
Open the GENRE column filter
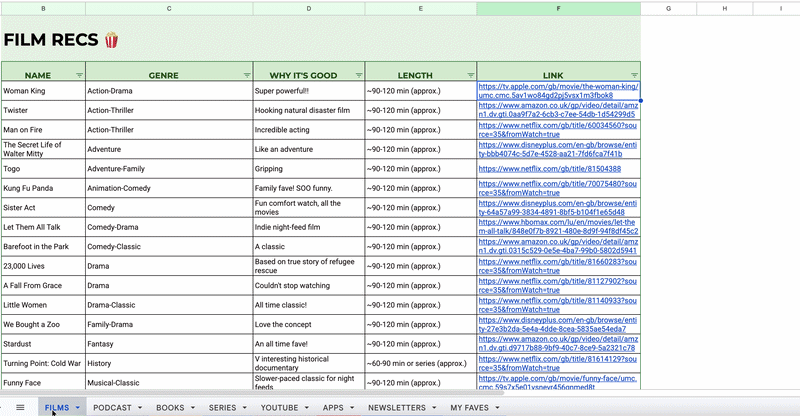click(247, 76)
